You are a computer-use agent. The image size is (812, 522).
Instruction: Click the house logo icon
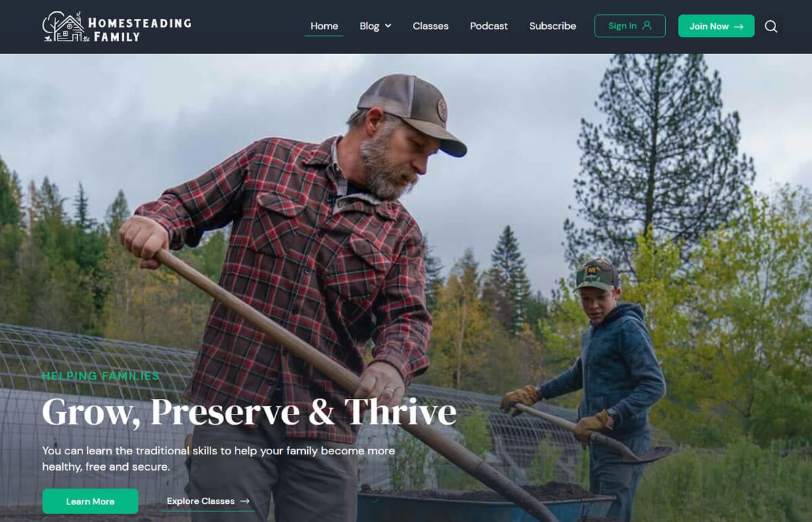tap(62, 27)
